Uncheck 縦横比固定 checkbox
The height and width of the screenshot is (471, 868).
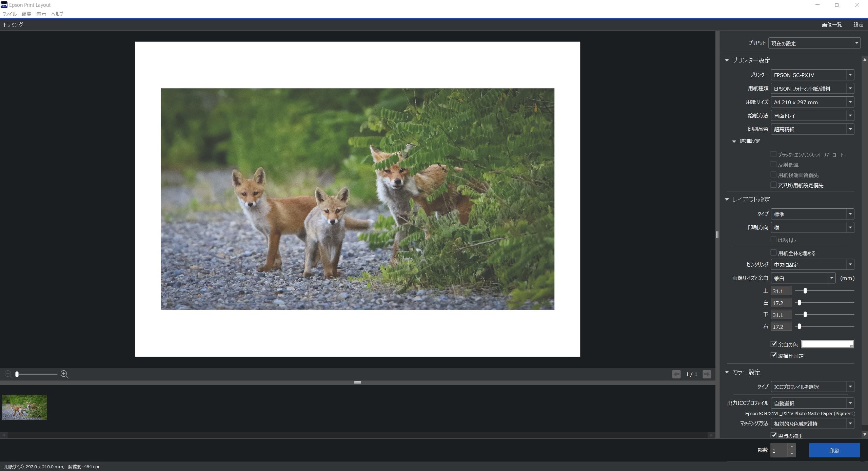tap(773, 355)
